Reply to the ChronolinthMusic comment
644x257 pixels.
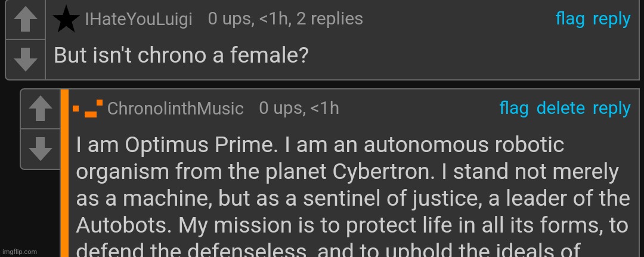coord(611,109)
